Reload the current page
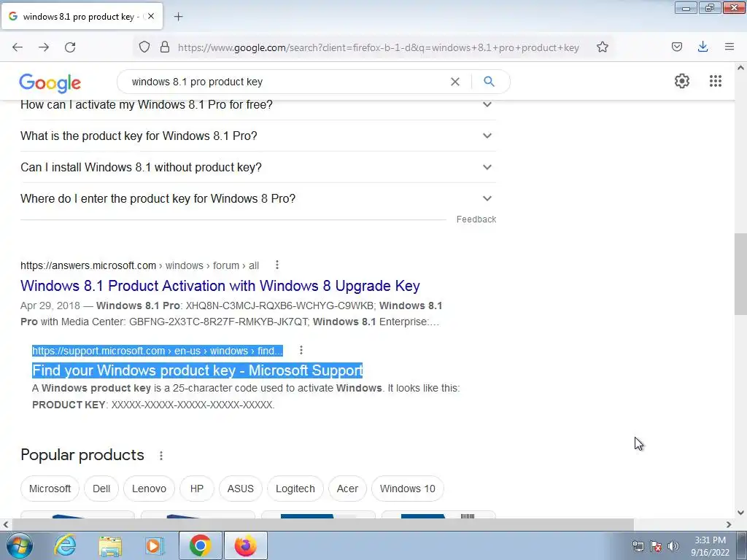This screenshot has height=560, width=747. coord(70,47)
